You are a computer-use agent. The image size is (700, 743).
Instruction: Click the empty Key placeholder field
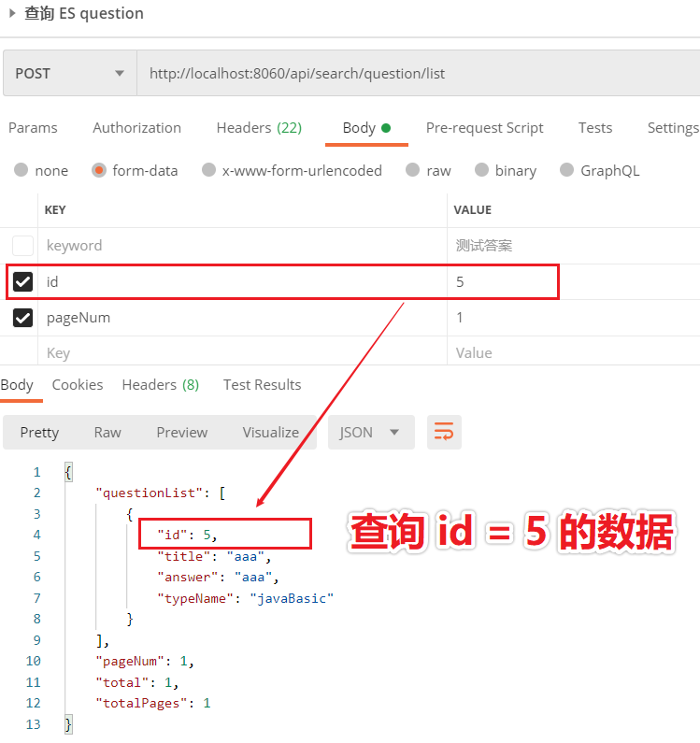click(242, 353)
